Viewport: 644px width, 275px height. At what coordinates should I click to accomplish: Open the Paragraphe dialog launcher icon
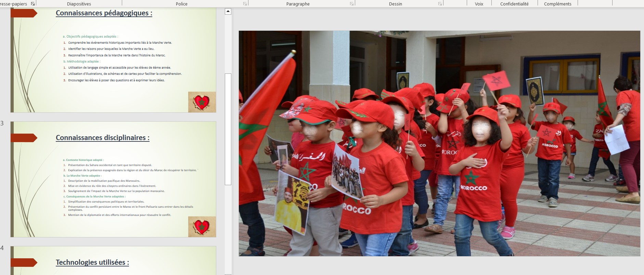tap(352, 4)
